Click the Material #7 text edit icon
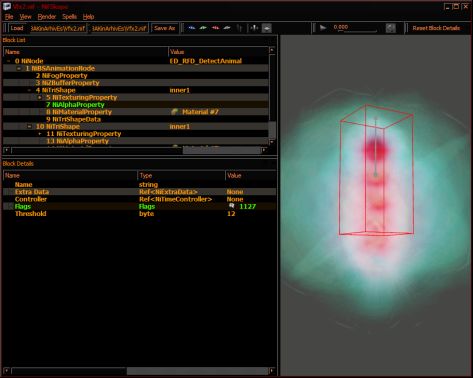This screenshot has height=378, width=473. pyautogui.click(x=174, y=112)
